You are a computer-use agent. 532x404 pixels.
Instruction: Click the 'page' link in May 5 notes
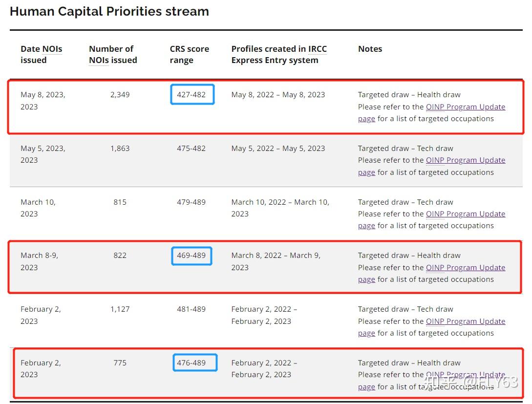point(366,172)
